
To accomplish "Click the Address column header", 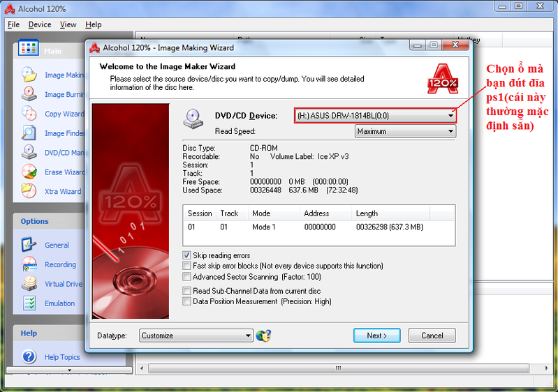I will pos(325,213).
